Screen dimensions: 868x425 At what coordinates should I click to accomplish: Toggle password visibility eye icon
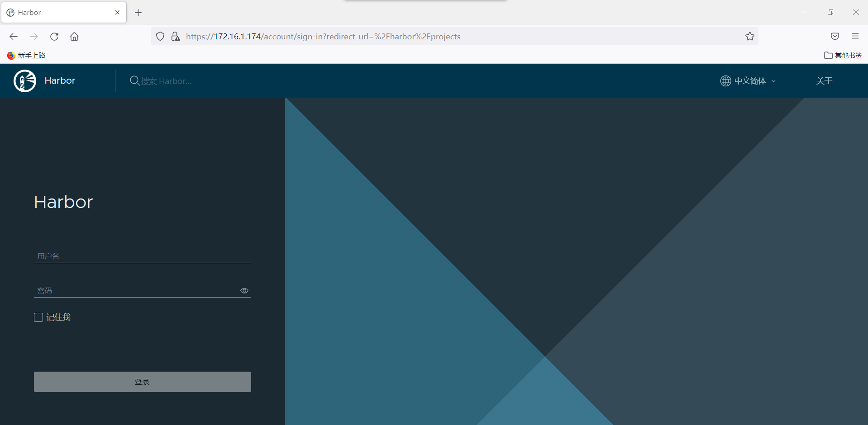(244, 291)
